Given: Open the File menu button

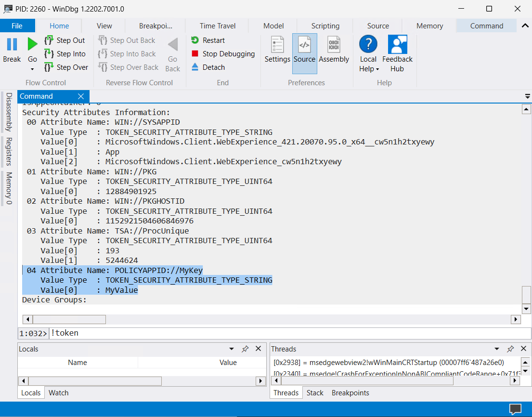Looking at the screenshot, I should 17,26.
